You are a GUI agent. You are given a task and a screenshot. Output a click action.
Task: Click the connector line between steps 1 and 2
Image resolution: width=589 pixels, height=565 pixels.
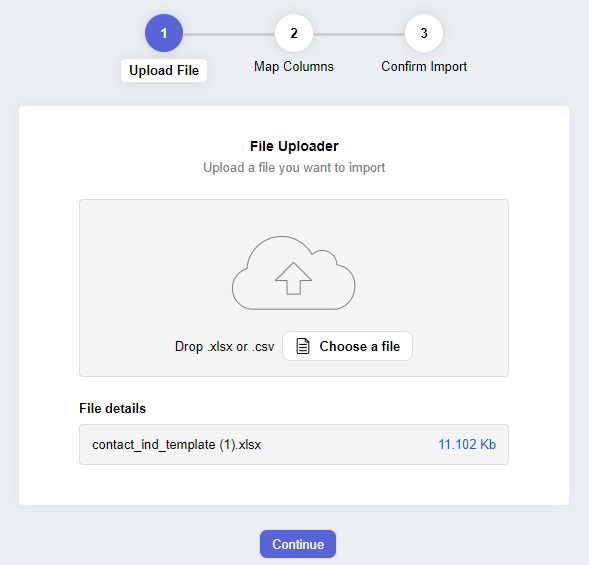tap(229, 34)
